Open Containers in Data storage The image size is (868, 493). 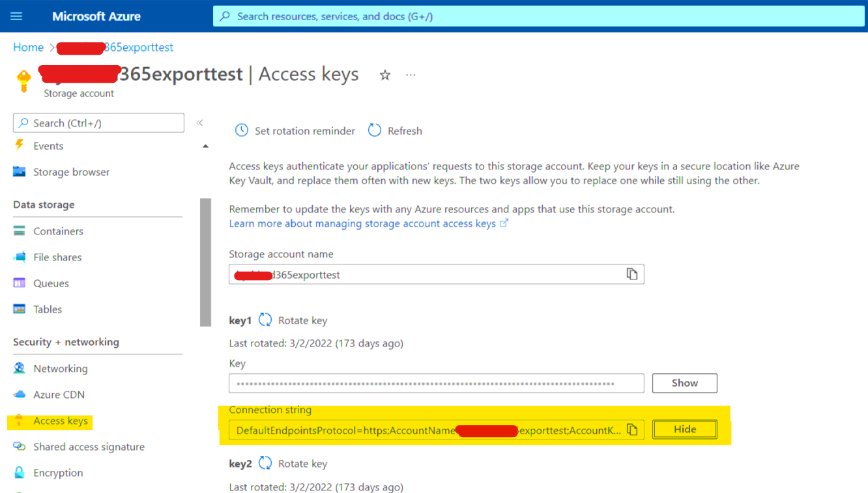(58, 231)
